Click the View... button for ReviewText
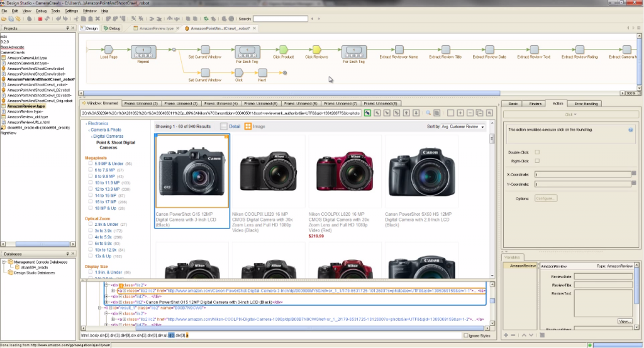Viewport: 644px width, 348px height. 625,322
